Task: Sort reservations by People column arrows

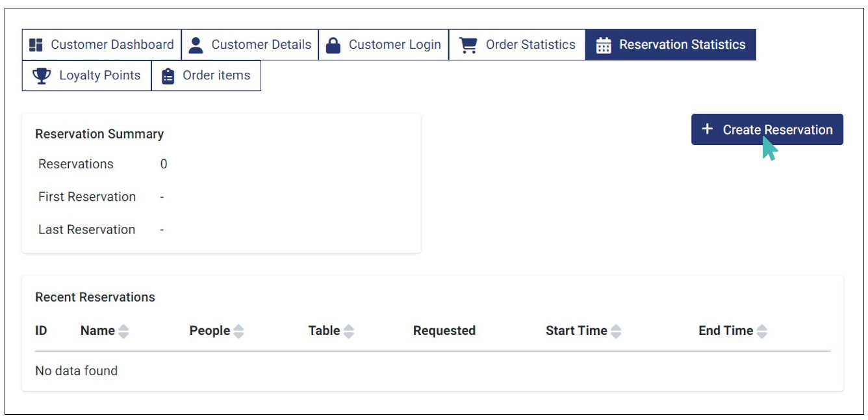Action: point(238,331)
